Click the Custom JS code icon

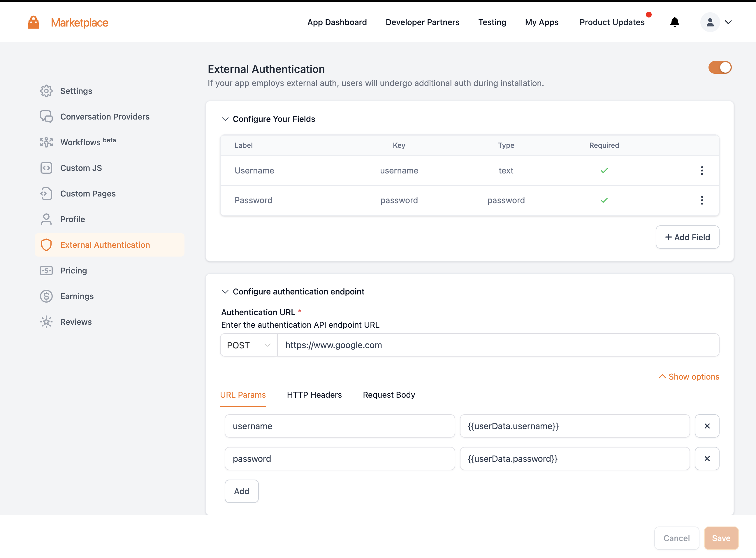tap(46, 168)
